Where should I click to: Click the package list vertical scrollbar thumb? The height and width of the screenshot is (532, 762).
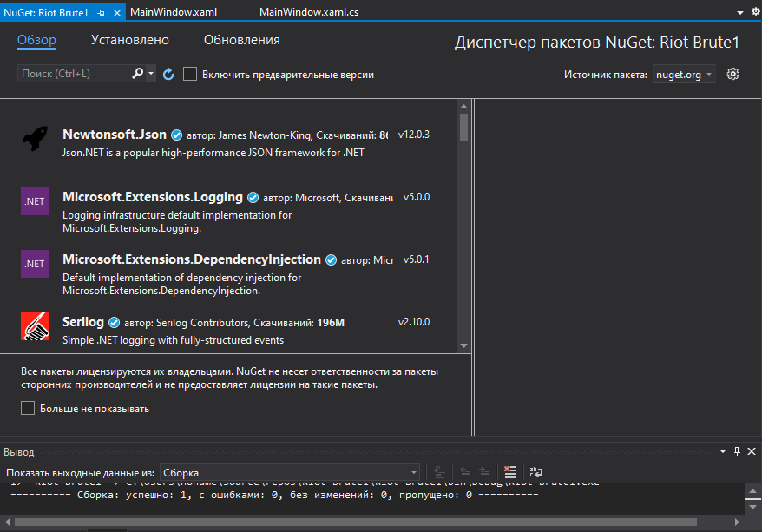463,127
